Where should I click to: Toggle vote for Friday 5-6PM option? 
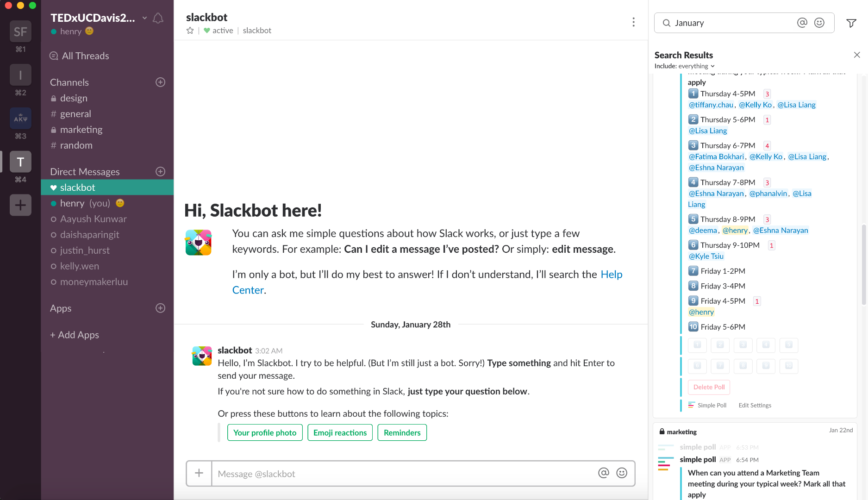(x=789, y=366)
